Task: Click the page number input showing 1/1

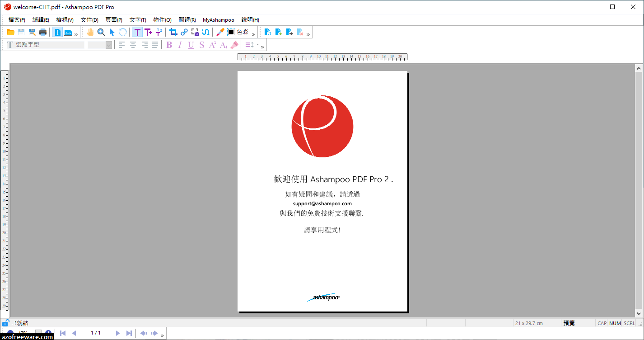Action: pyautogui.click(x=96, y=333)
